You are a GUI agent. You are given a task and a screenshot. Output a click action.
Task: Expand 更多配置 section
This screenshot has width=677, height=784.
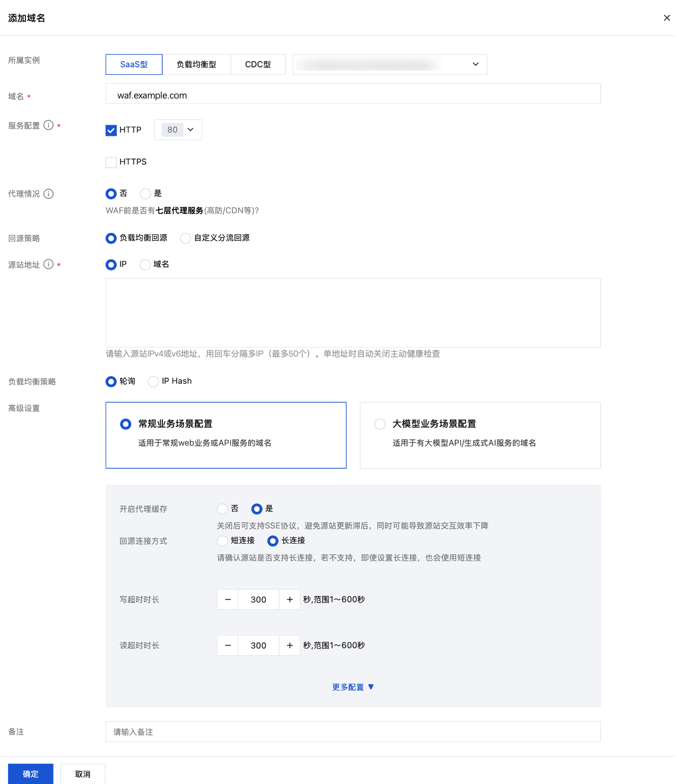pyautogui.click(x=353, y=687)
